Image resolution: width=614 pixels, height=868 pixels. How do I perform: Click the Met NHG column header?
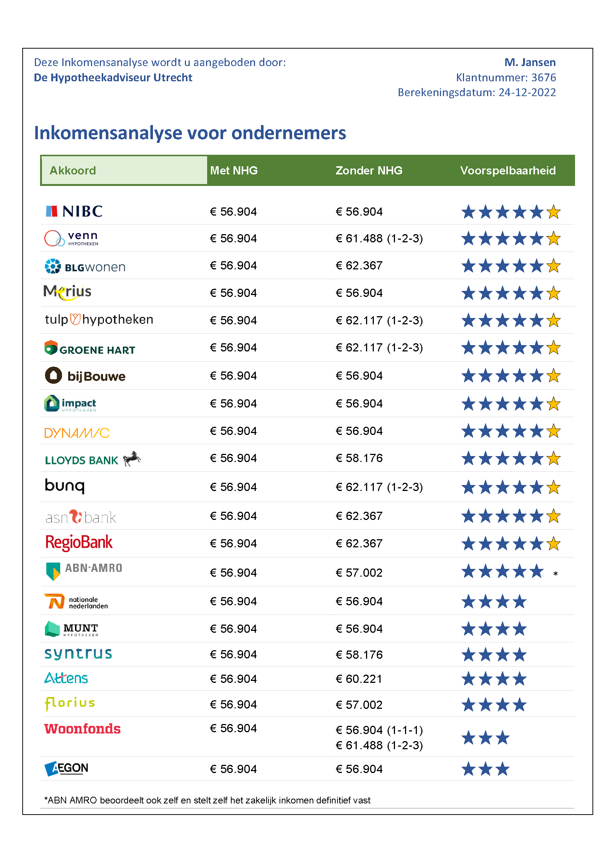point(233,170)
